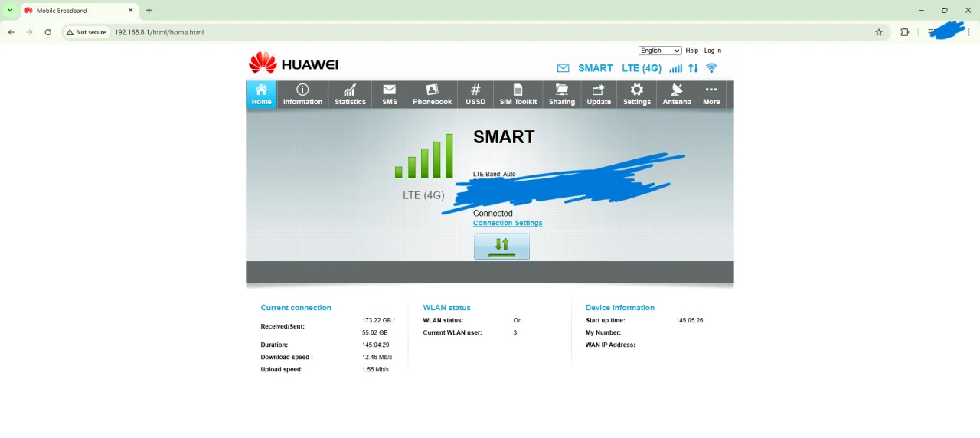The width and height of the screenshot is (980, 438).
Task: Open the Connection Settings link
Action: coord(508,223)
